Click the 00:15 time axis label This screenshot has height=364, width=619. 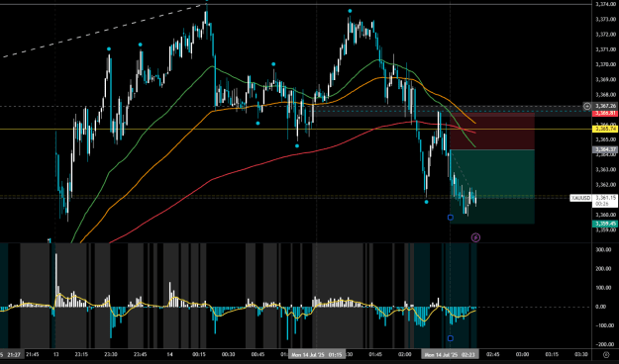[x=199, y=354]
